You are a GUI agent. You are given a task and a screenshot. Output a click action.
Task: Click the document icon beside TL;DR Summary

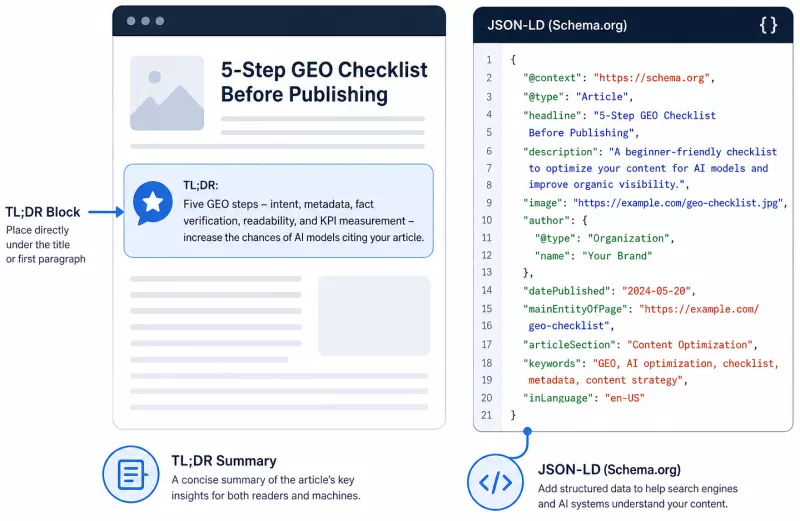(x=131, y=475)
